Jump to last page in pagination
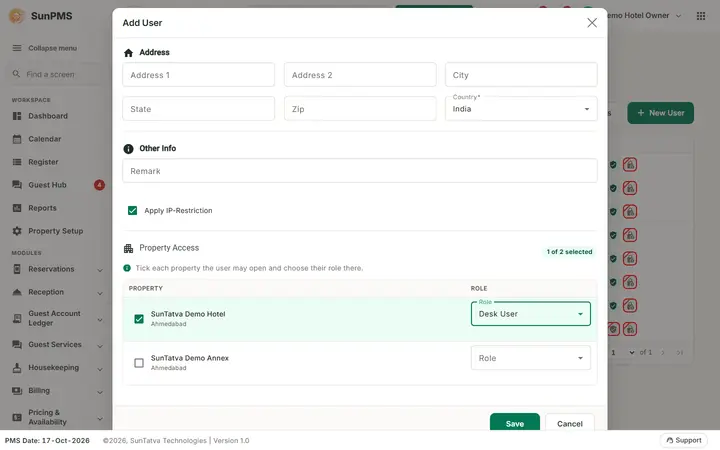 (680, 353)
